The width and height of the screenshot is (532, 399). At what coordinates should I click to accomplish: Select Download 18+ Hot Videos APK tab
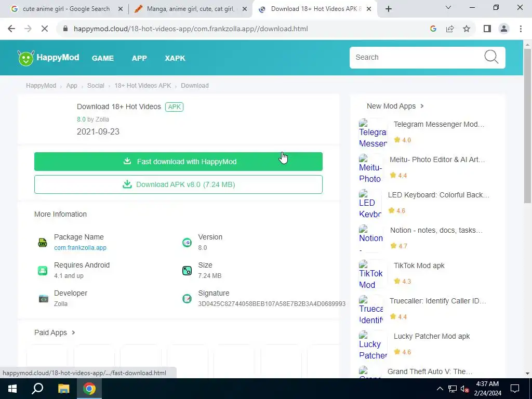pos(314,9)
